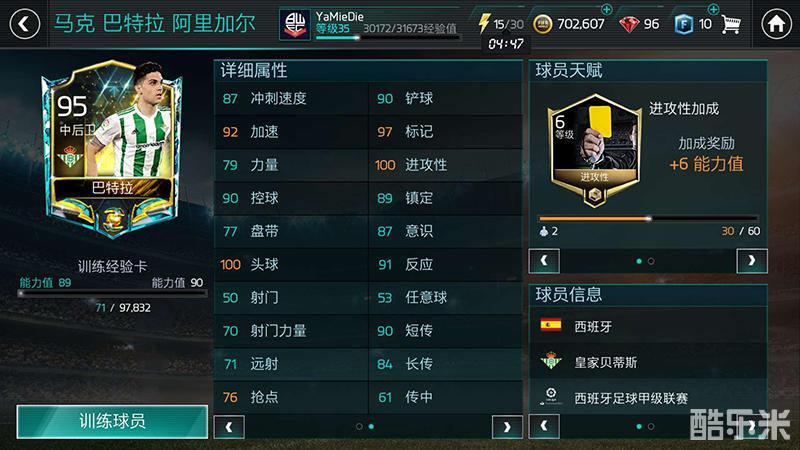Screen dimensions: 800x450
Task: Show previous page of detailed attributes
Action: pyautogui.click(x=229, y=427)
